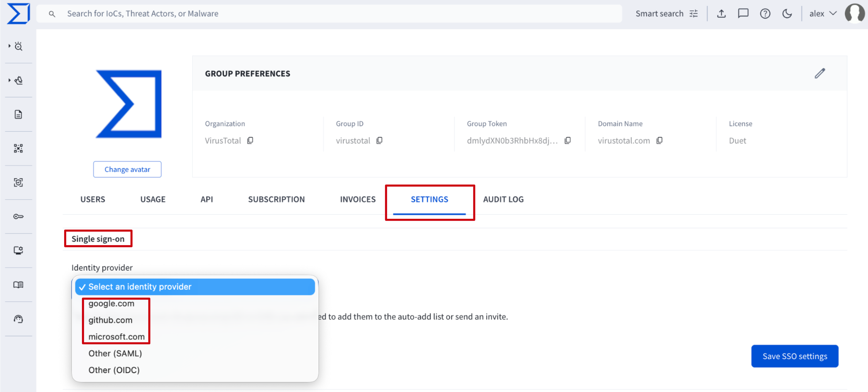868x392 pixels.
Task: Copy the Group ID value
Action: click(379, 140)
